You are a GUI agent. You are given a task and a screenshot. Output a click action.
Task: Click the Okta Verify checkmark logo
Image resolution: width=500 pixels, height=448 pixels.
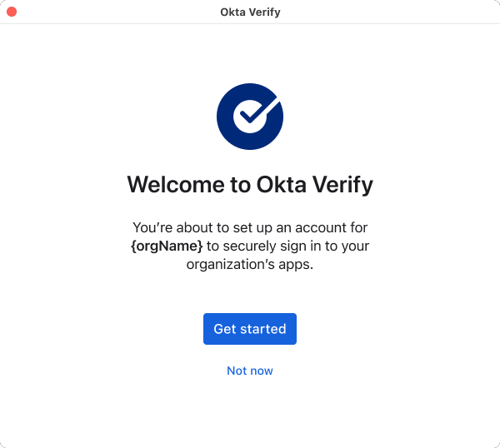250,117
